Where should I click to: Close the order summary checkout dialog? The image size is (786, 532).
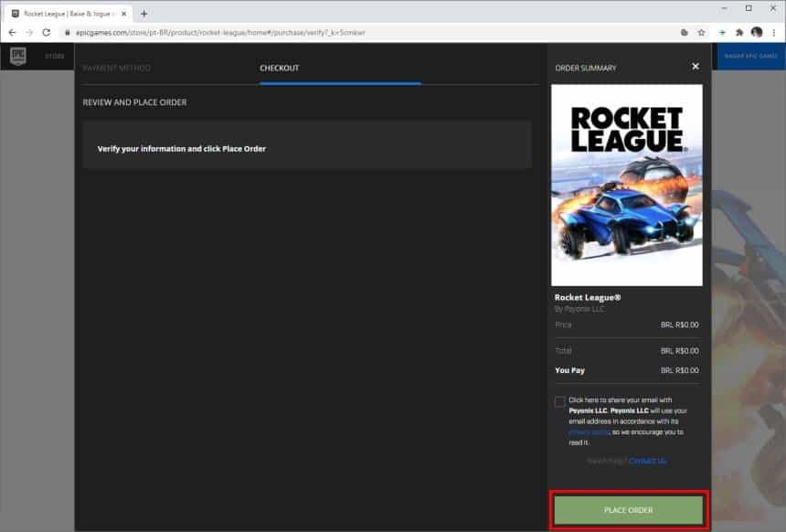[x=696, y=66]
